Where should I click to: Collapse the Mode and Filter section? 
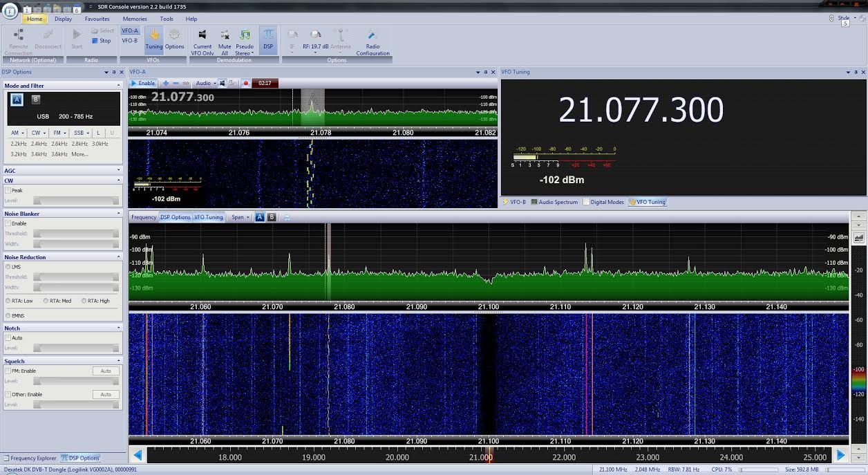(118, 86)
